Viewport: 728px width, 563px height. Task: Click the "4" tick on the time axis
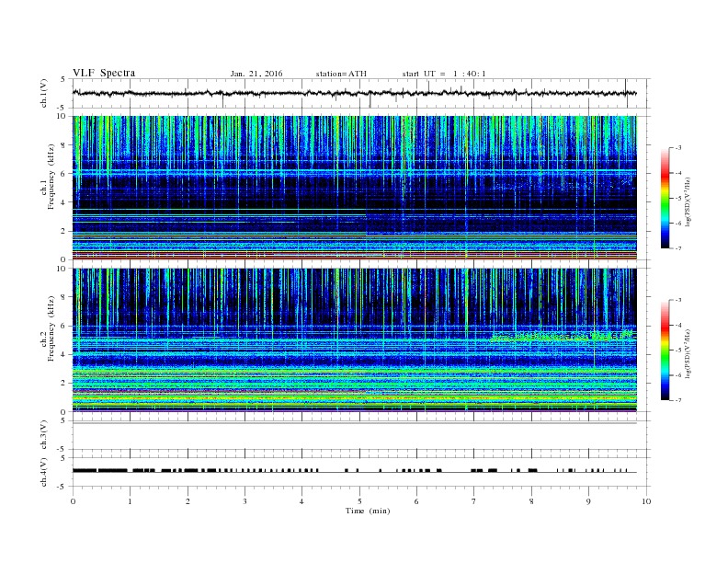click(301, 501)
